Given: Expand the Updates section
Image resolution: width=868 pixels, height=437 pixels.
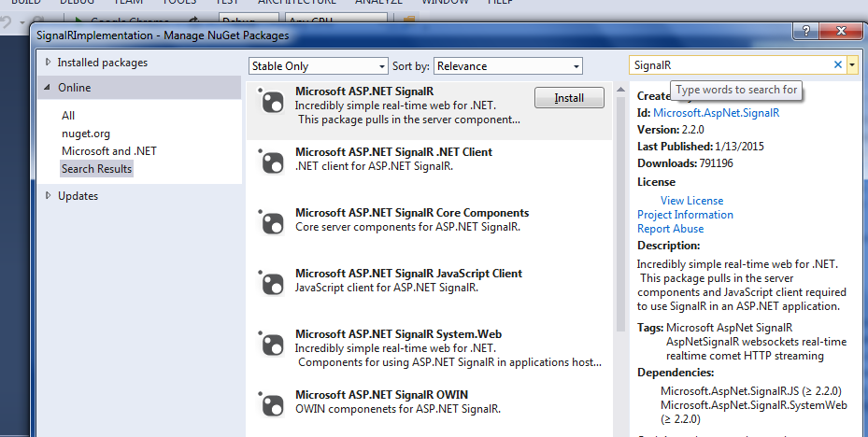Looking at the screenshot, I should pos(49,196).
